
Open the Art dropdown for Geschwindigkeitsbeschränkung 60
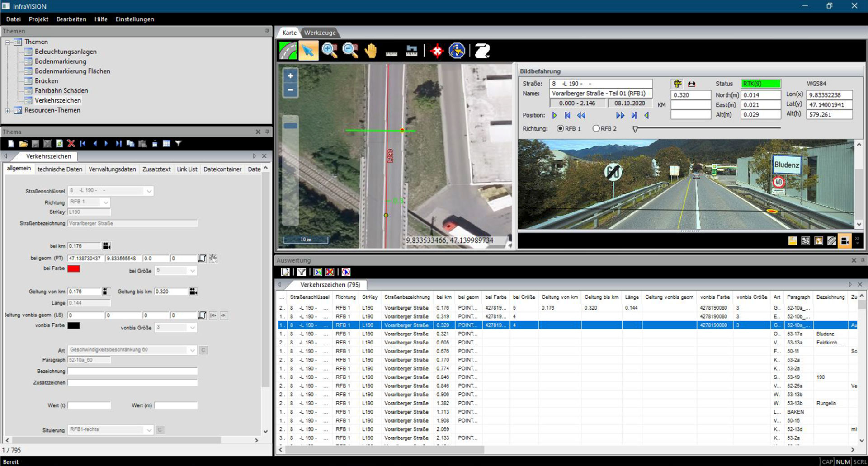coord(193,350)
